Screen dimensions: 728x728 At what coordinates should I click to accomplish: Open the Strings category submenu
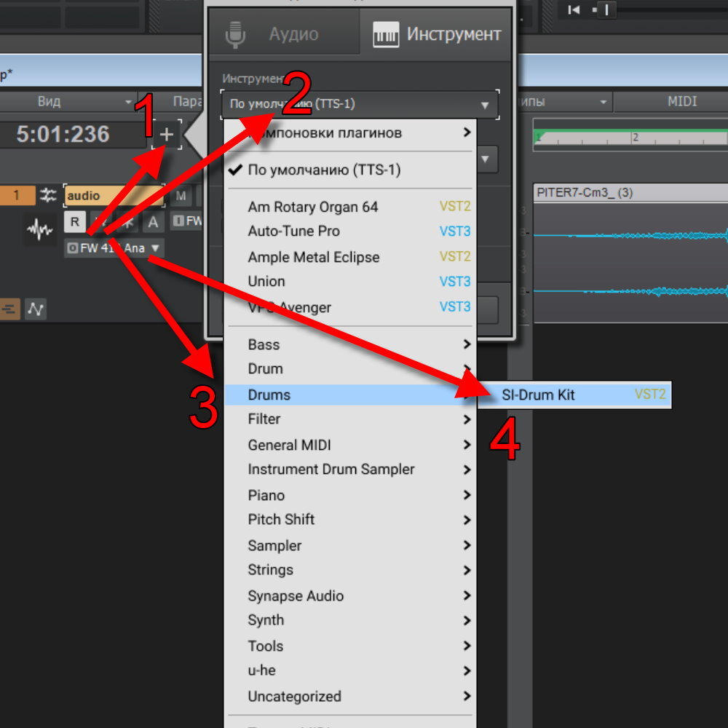pyautogui.click(x=351, y=570)
